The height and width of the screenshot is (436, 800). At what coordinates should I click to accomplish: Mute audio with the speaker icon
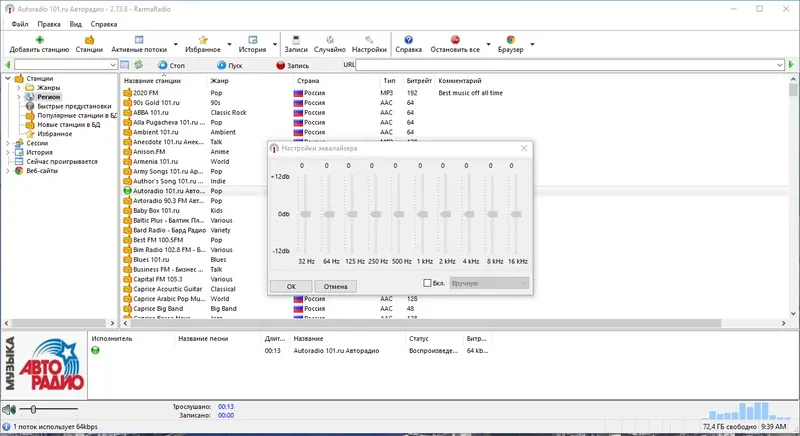pyautogui.click(x=9, y=409)
